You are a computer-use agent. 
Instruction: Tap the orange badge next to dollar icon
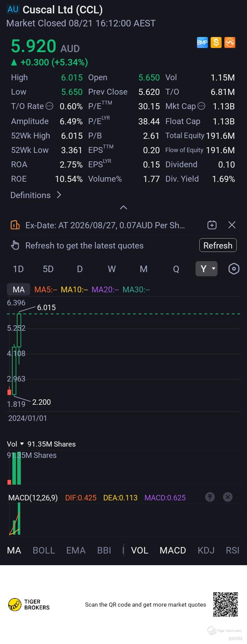[x=230, y=42]
